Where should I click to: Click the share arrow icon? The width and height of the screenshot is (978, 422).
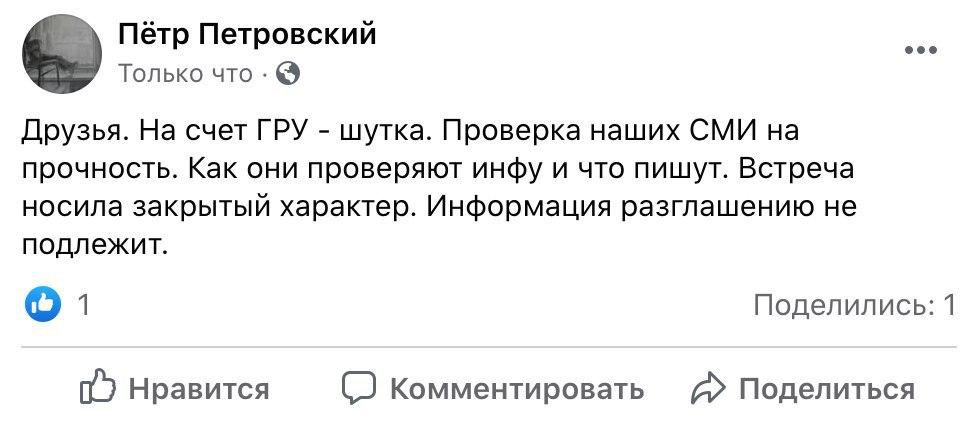coord(708,387)
